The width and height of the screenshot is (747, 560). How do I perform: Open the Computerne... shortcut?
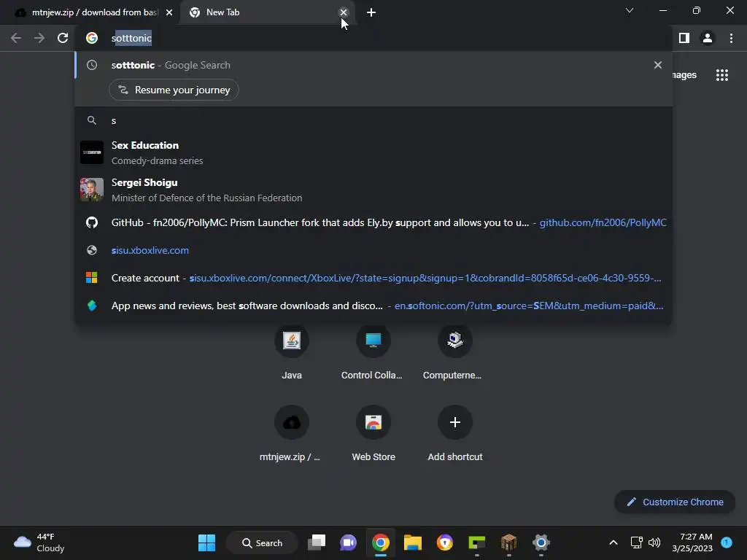click(x=455, y=354)
